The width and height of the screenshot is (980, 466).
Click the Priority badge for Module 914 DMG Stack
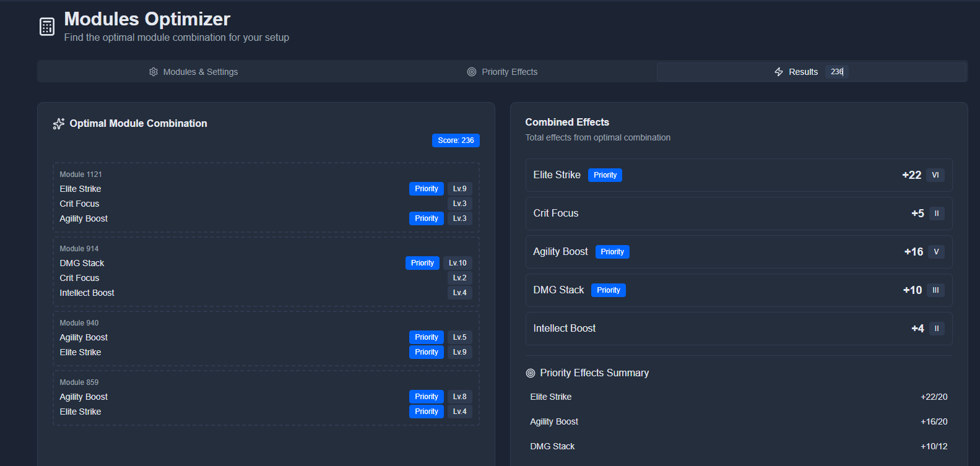(x=422, y=263)
